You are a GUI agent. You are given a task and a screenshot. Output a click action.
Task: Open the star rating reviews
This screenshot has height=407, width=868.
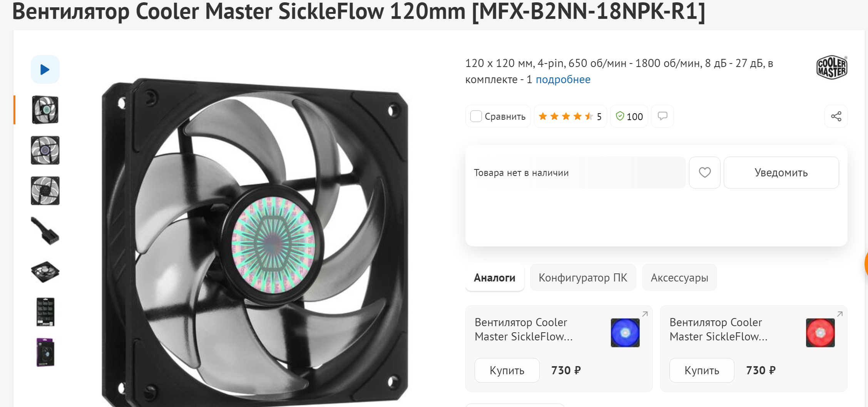coord(570,116)
